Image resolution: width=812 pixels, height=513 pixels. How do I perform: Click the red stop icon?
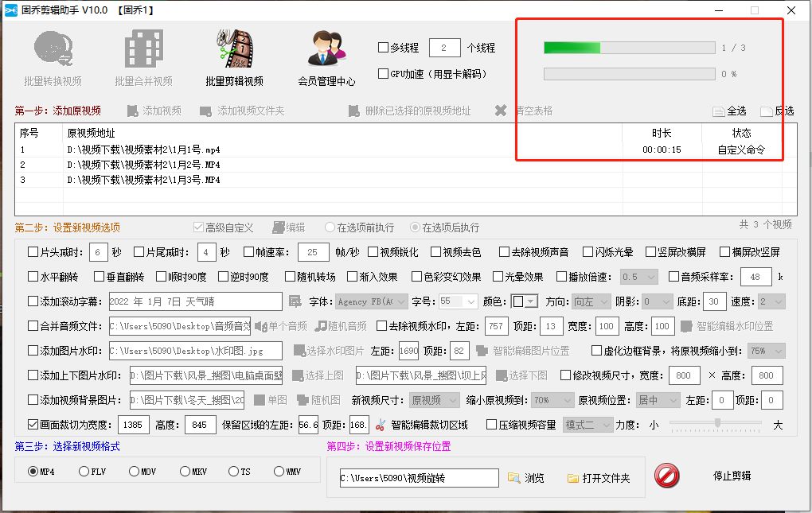click(667, 476)
